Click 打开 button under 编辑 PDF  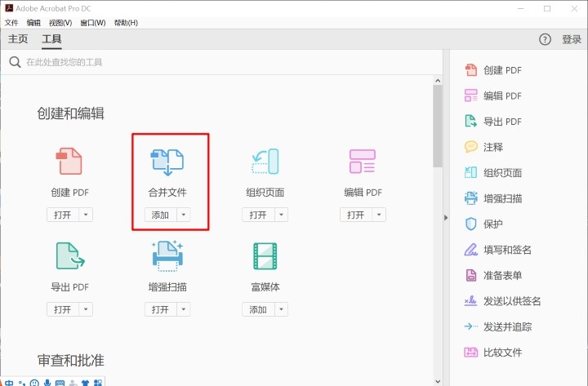pyautogui.click(x=356, y=215)
